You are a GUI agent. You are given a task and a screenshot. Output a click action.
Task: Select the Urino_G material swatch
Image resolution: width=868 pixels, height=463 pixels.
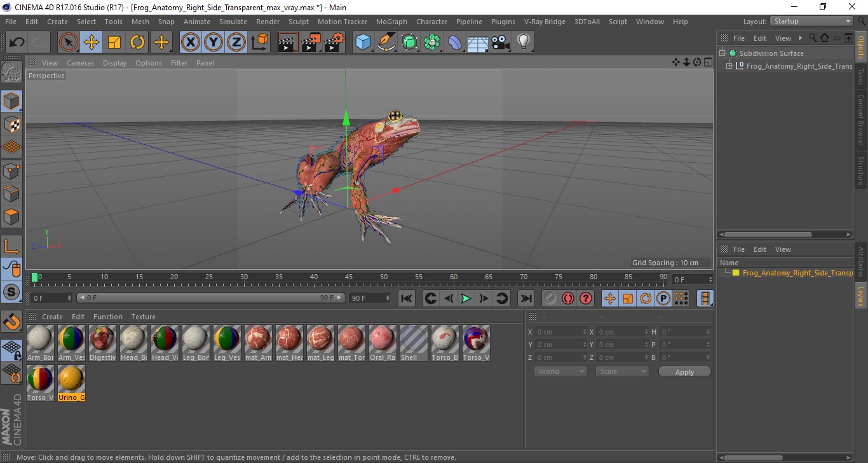tap(71, 384)
